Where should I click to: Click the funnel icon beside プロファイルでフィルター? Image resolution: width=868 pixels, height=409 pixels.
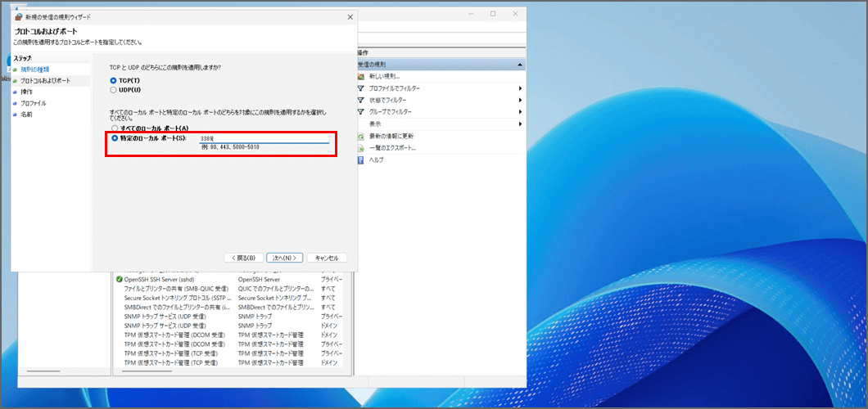[361, 88]
